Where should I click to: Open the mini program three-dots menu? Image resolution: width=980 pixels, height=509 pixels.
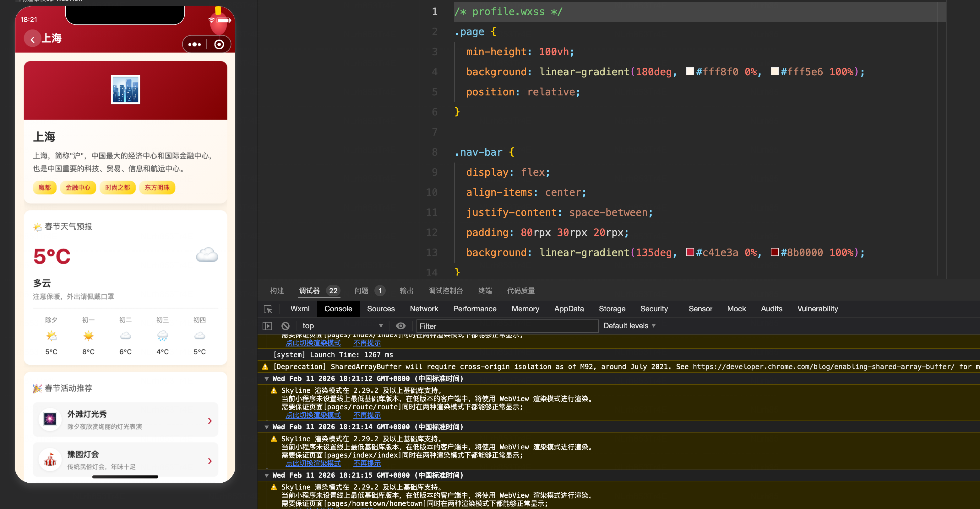coord(194,45)
